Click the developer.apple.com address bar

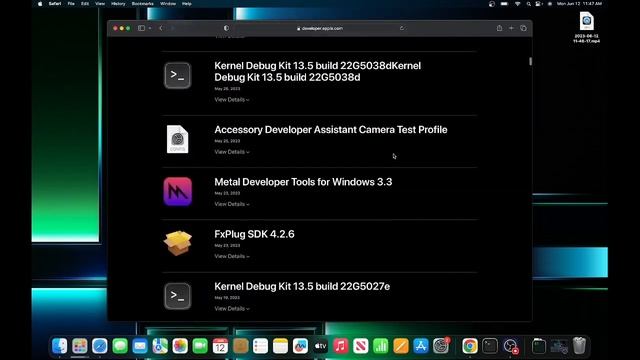tap(320, 28)
